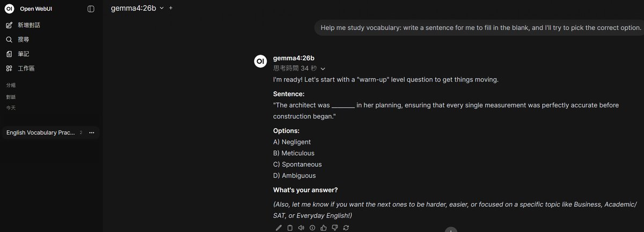
Task: Collapse the 對話 section in the sidebar
Action: pos(11,97)
